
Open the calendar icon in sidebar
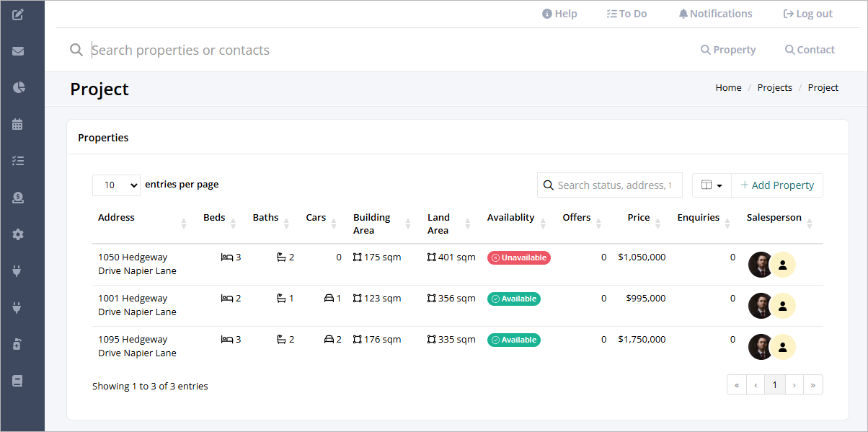point(18,124)
